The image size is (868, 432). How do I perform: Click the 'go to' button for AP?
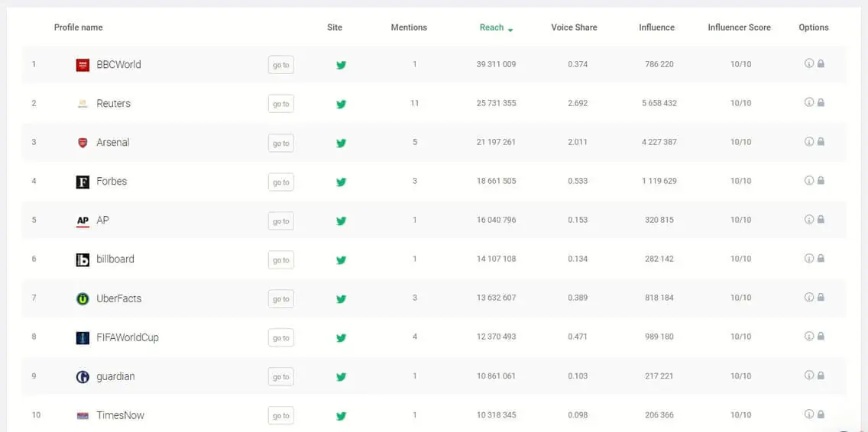pos(280,221)
